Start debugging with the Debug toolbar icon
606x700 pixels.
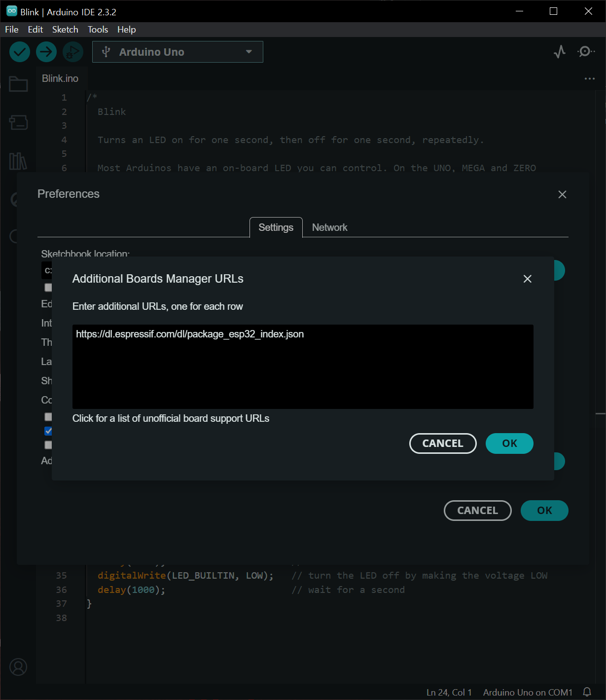point(73,52)
